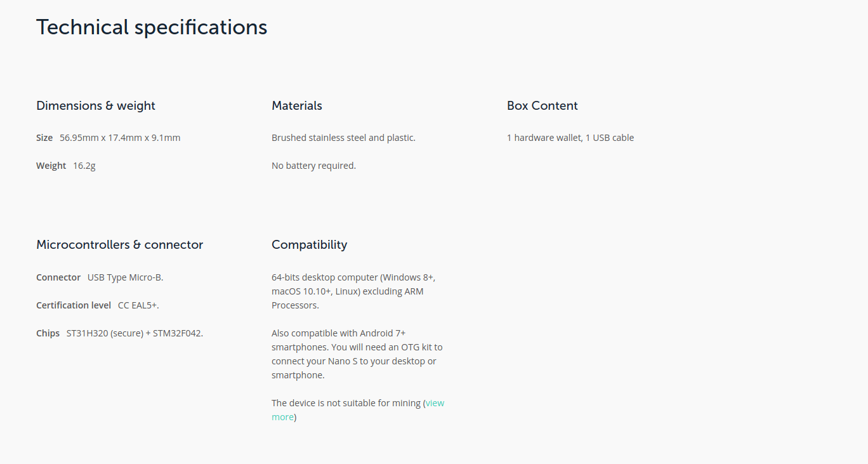Click the Size label
The image size is (868, 464).
pyautogui.click(x=44, y=138)
